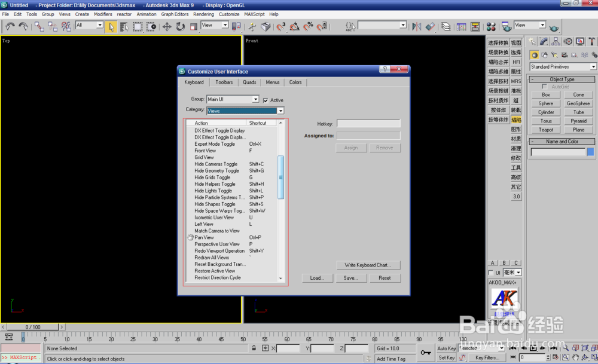Image resolution: width=598 pixels, height=364 pixels.
Task: Click the Set Keys large key icon
Action: (426, 353)
